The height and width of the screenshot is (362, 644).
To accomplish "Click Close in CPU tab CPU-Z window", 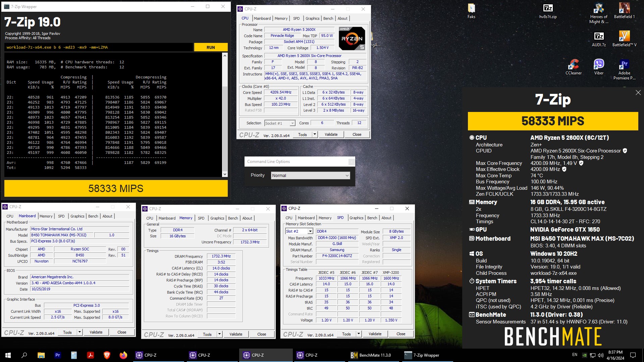I will pos(357,134).
